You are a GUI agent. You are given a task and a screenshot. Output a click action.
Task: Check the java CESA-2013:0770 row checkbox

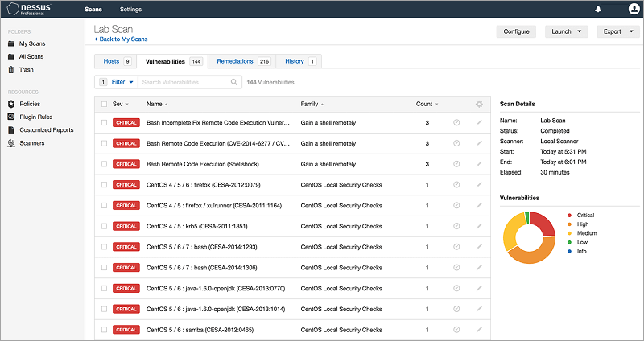(105, 288)
